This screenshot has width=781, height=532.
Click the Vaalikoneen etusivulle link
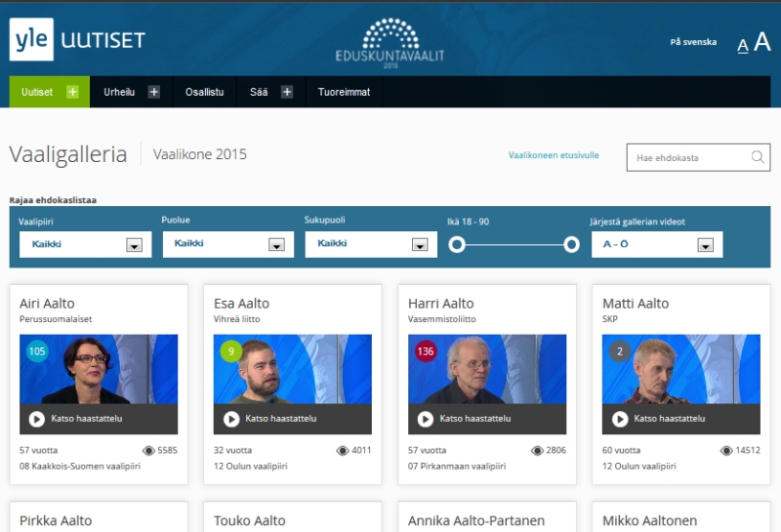pyautogui.click(x=554, y=155)
